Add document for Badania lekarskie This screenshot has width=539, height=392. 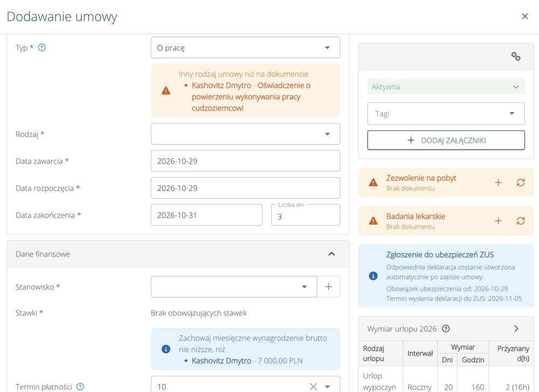coord(498,221)
